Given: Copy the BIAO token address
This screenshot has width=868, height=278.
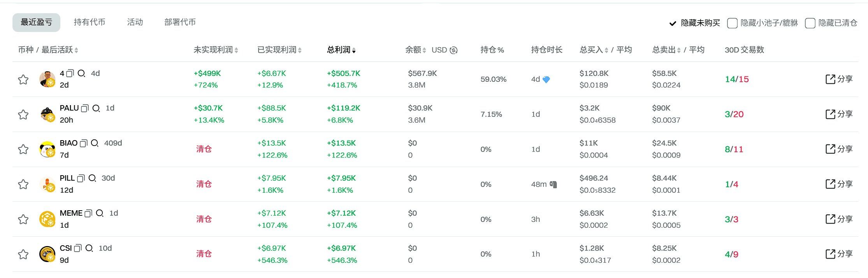Looking at the screenshot, I should coord(84,143).
